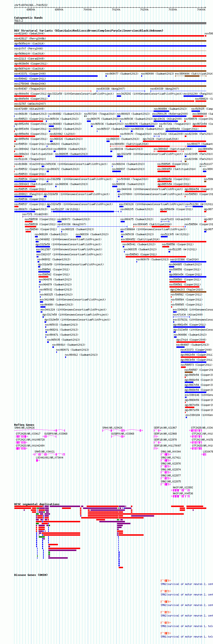213x644 pixels.
Task: Click the 70300k ruler tick label
Action: (x=173, y=10)
